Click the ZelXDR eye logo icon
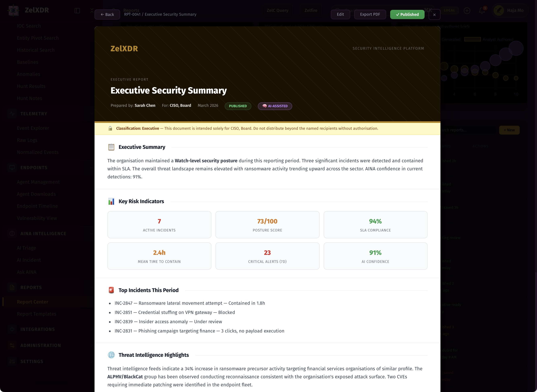Image resolution: width=537 pixels, height=392 pixels. [13, 10]
